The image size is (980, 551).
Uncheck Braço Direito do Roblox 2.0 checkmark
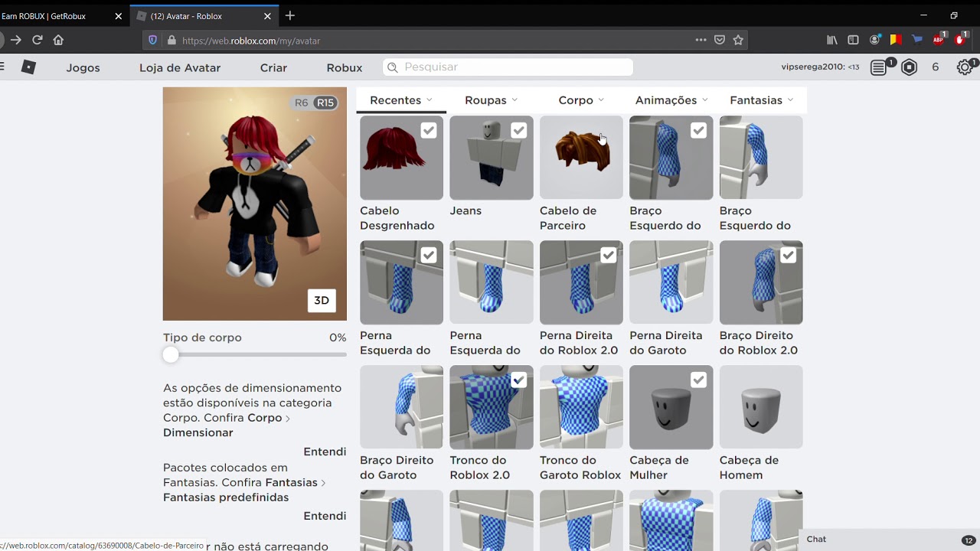(789, 256)
